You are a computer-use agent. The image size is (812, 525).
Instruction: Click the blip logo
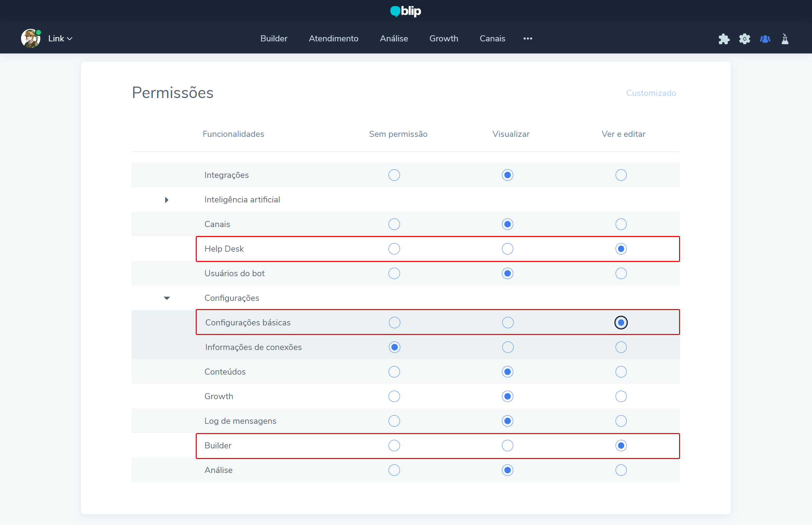point(406,11)
